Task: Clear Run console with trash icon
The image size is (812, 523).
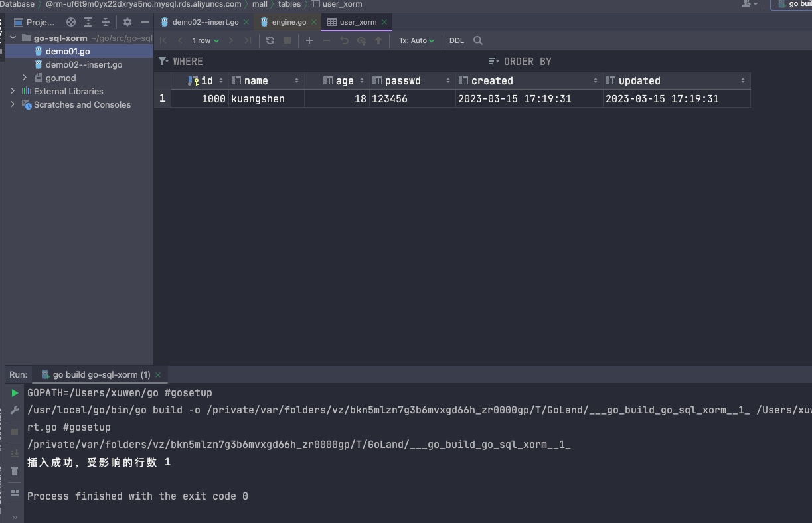Action: click(x=15, y=471)
